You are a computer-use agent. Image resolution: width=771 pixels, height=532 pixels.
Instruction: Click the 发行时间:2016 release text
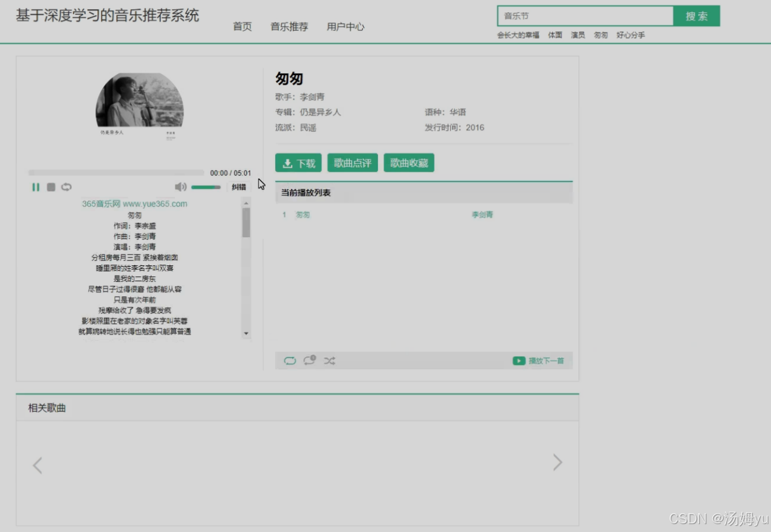tap(454, 128)
